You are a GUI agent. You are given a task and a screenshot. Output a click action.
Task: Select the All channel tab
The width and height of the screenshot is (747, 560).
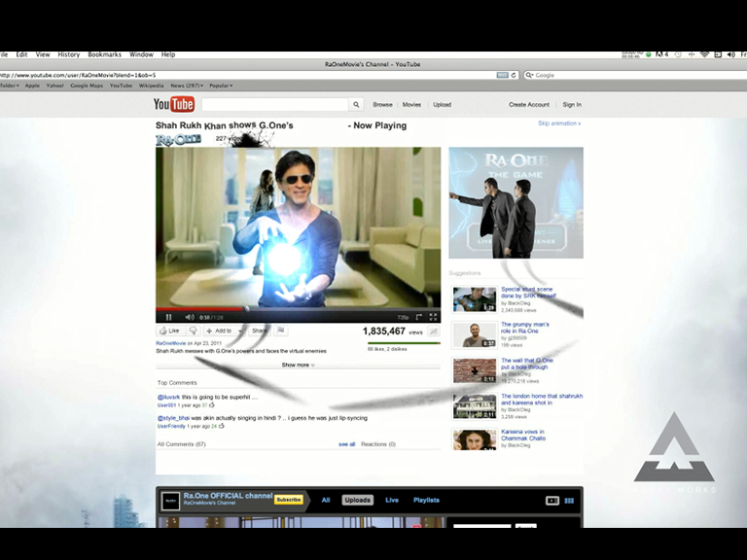tap(326, 500)
